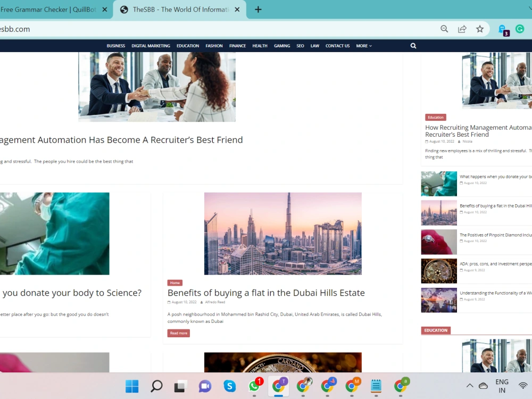The height and width of the screenshot is (399, 532).
Task: Open the Grammarly green extension icon
Action: (x=520, y=29)
